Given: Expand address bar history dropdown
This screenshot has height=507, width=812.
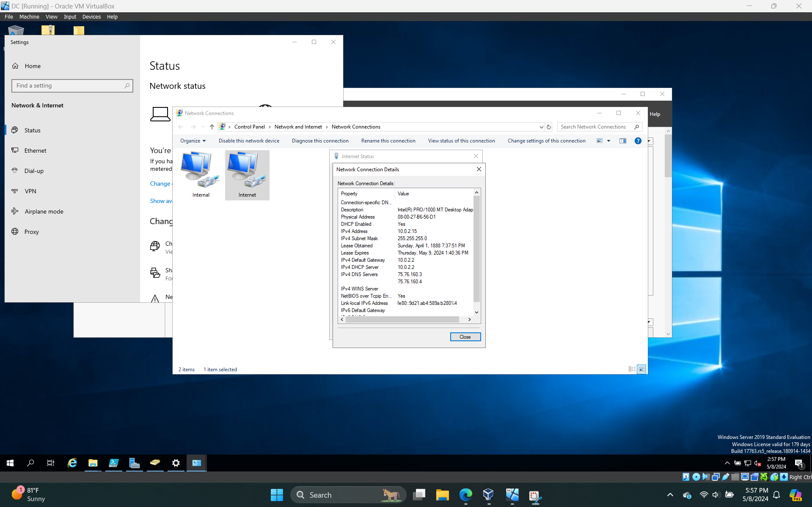Looking at the screenshot, I should [541, 127].
